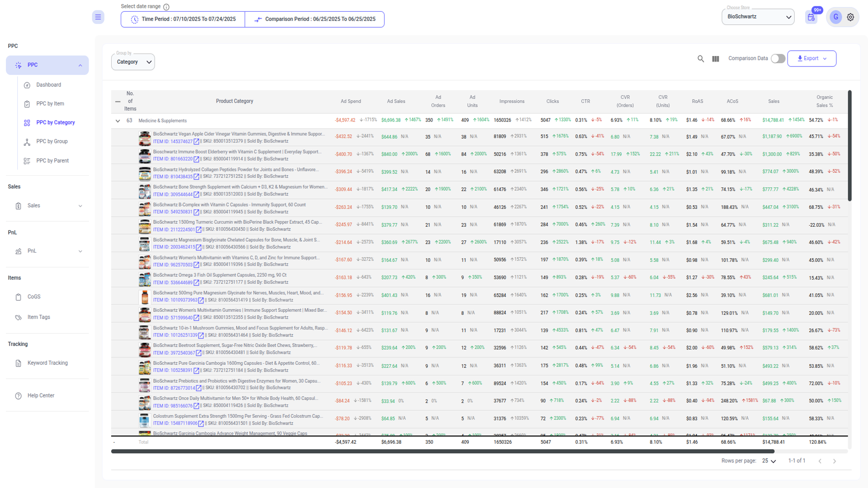868x488 pixels.
Task: Open external link icon for ITEM ID 2003462415
Action: pos(198,248)
